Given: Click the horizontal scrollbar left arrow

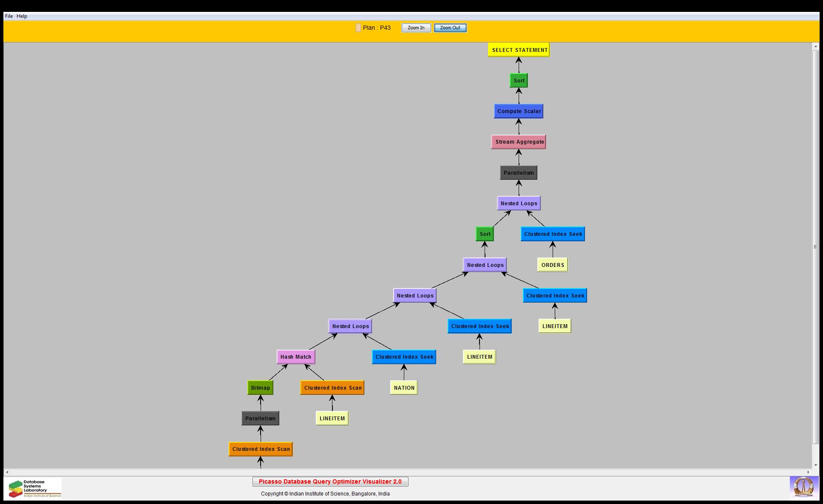Looking at the screenshot, I should click(7, 472).
